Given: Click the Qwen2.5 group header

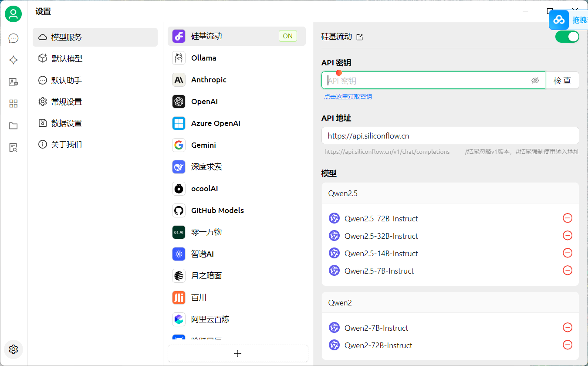Looking at the screenshot, I should point(450,193).
